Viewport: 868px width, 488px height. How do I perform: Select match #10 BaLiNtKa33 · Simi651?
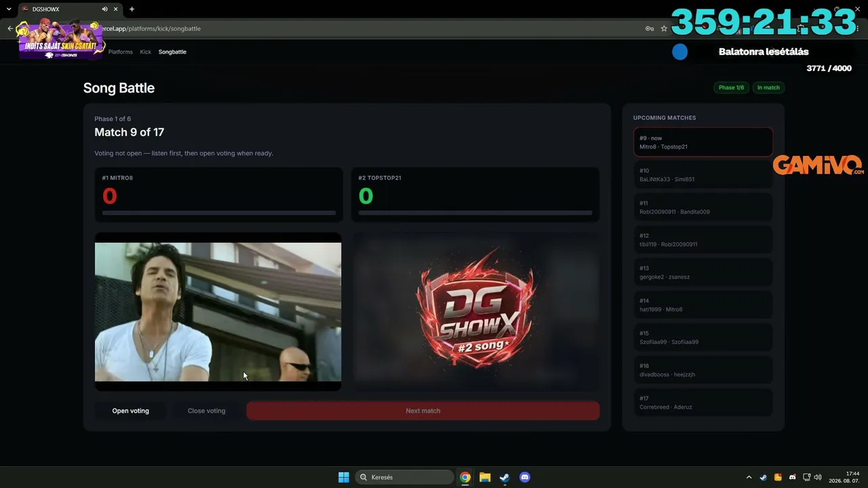pos(703,175)
